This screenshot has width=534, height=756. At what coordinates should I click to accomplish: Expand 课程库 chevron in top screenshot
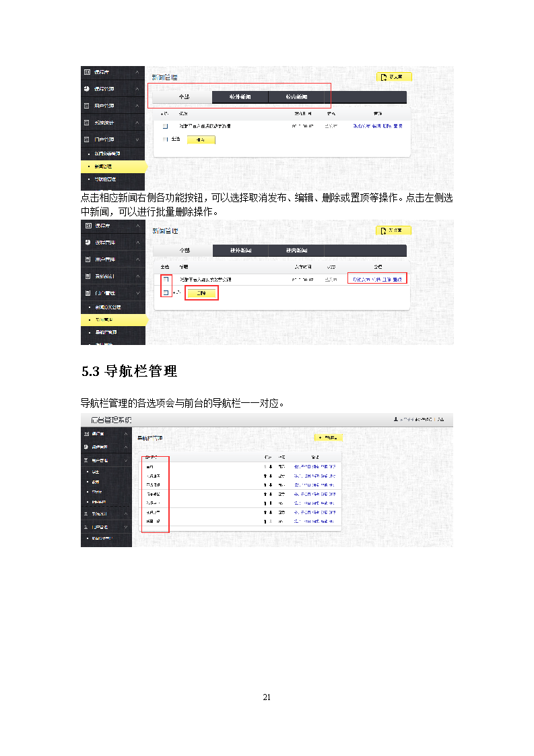(137, 72)
